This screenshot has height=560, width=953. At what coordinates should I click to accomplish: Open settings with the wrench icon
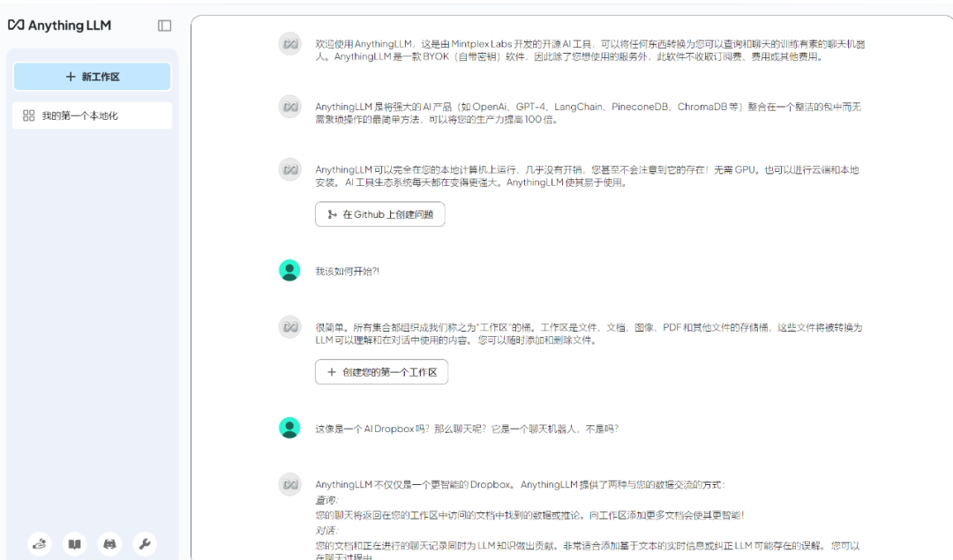(x=145, y=543)
